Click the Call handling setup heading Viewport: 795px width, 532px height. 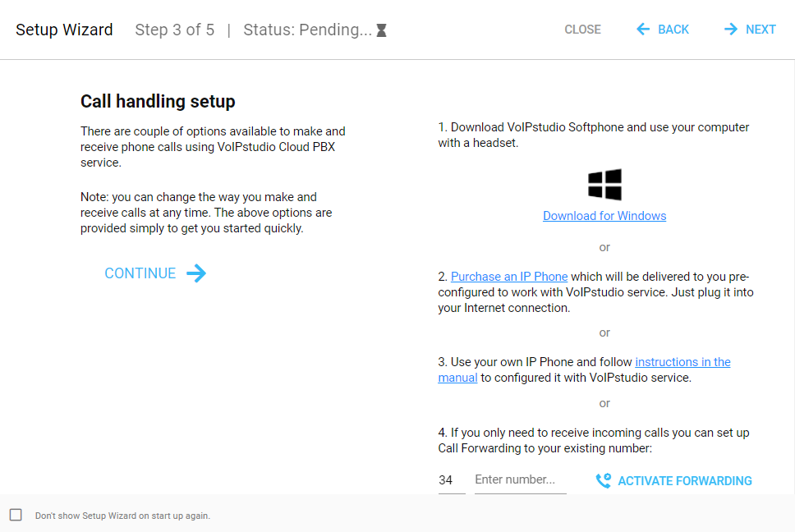(158, 102)
